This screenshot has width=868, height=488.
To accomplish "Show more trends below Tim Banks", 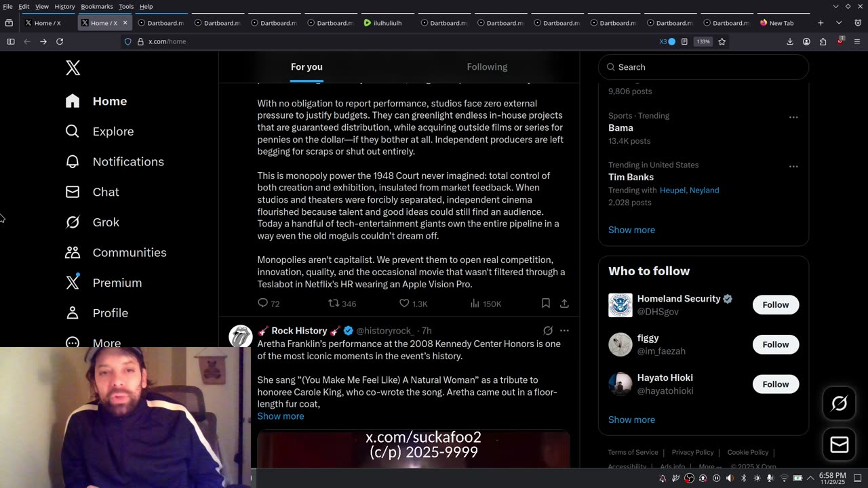I will tap(631, 230).
